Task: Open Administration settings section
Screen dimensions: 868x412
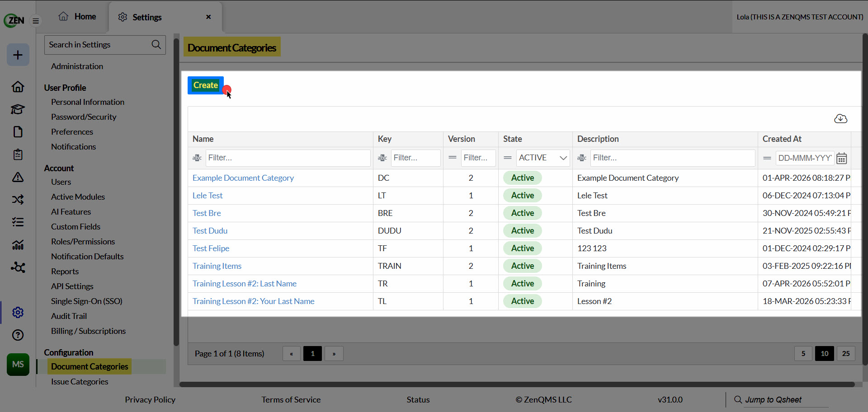Action: click(77, 66)
